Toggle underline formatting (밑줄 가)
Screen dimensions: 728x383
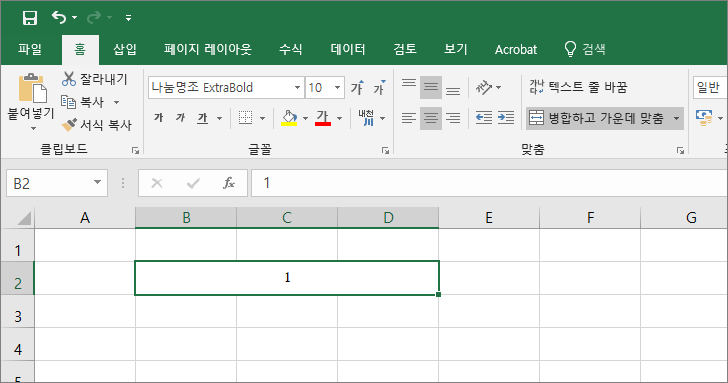[202, 118]
